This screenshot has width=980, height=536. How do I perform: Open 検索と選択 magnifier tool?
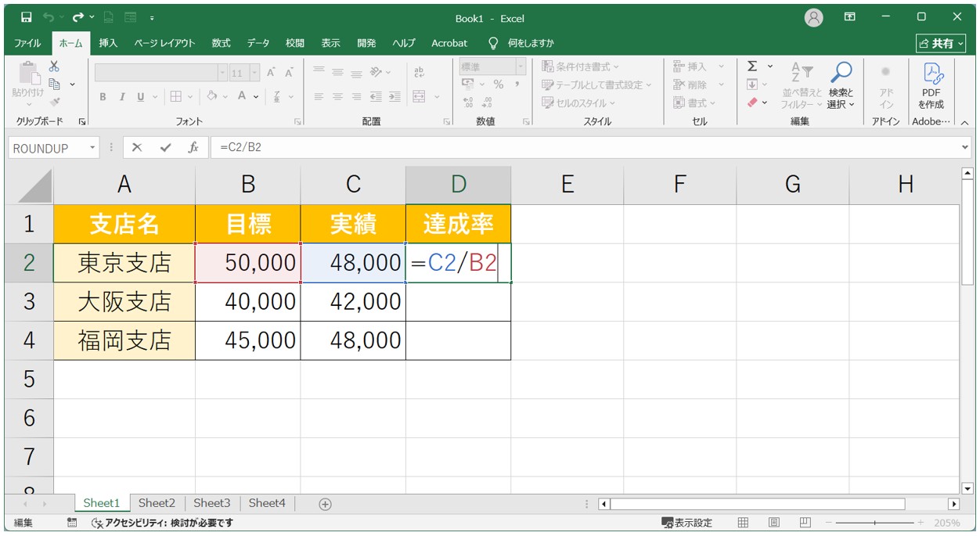tap(841, 86)
